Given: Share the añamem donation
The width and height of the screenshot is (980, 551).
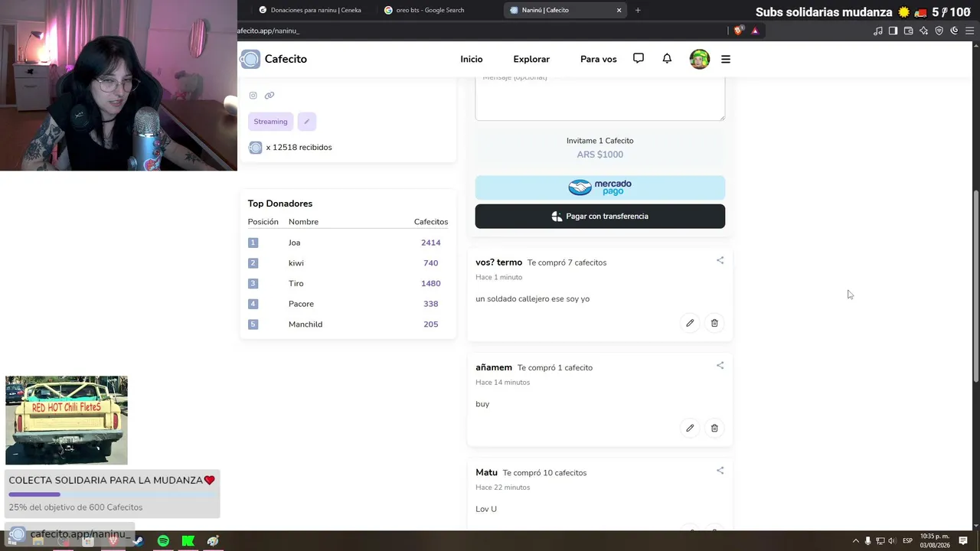Looking at the screenshot, I should pos(720,366).
